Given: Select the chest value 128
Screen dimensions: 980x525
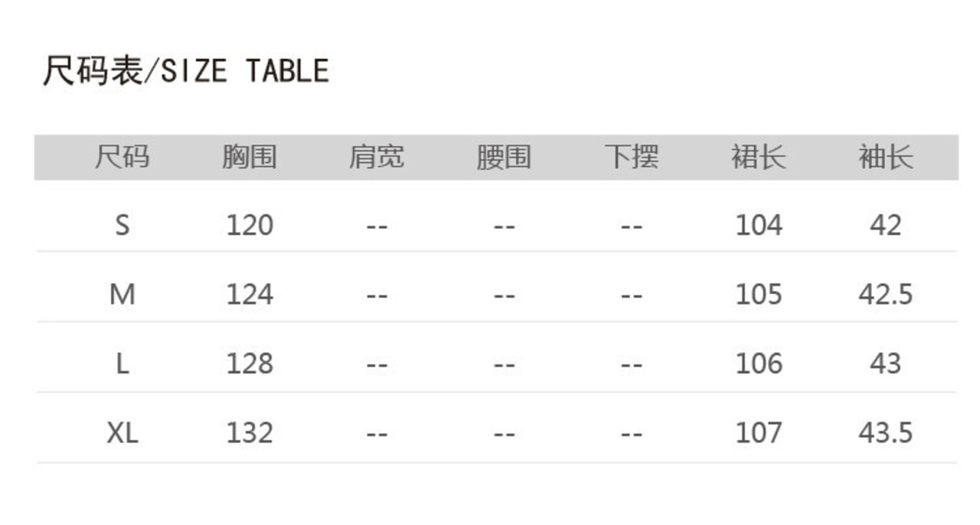Looking at the screenshot, I should pos(250,364).
